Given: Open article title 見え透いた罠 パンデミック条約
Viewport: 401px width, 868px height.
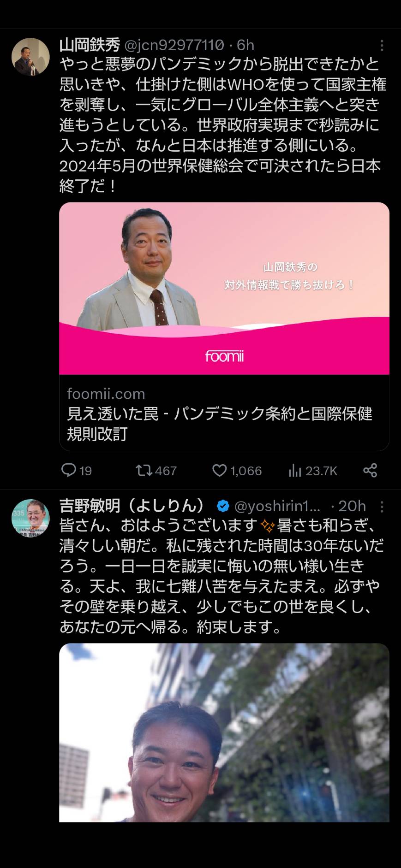Looking at the screenshot, I should (x=220, y=424).
